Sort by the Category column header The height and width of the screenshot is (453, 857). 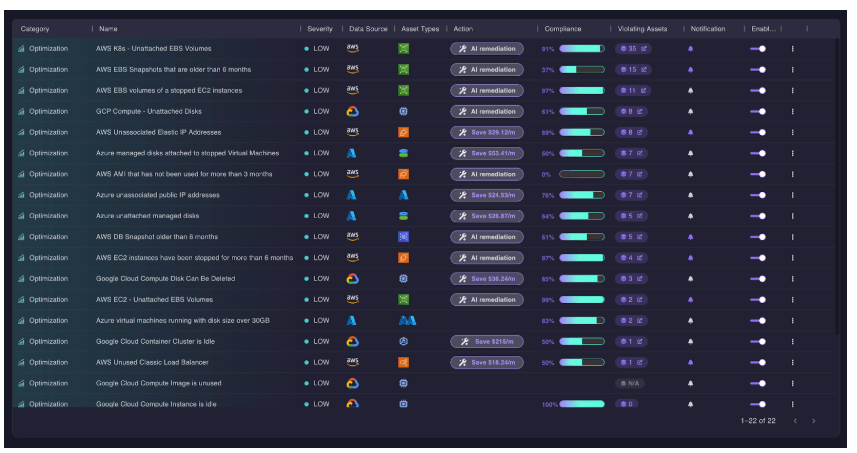[x=35, y=29]
